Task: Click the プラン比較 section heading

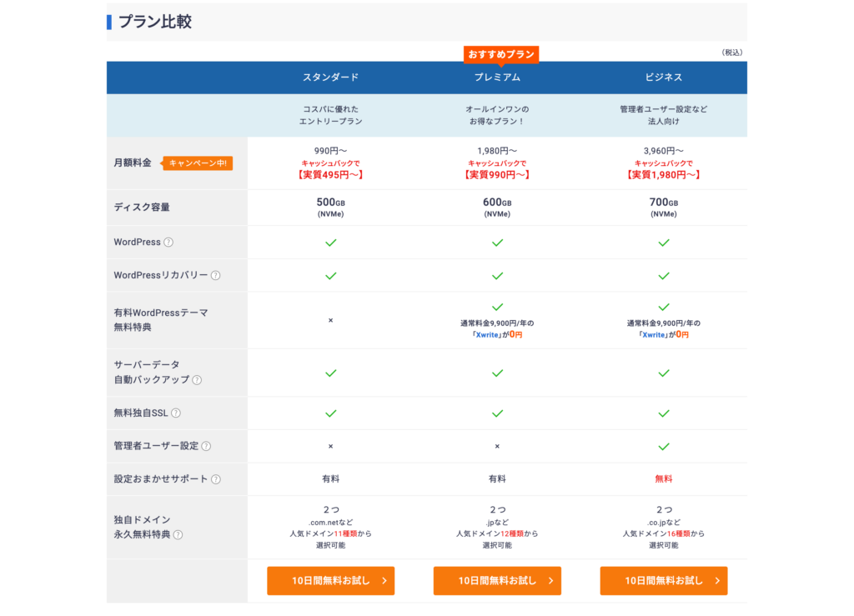Action: tap(155, 23)
